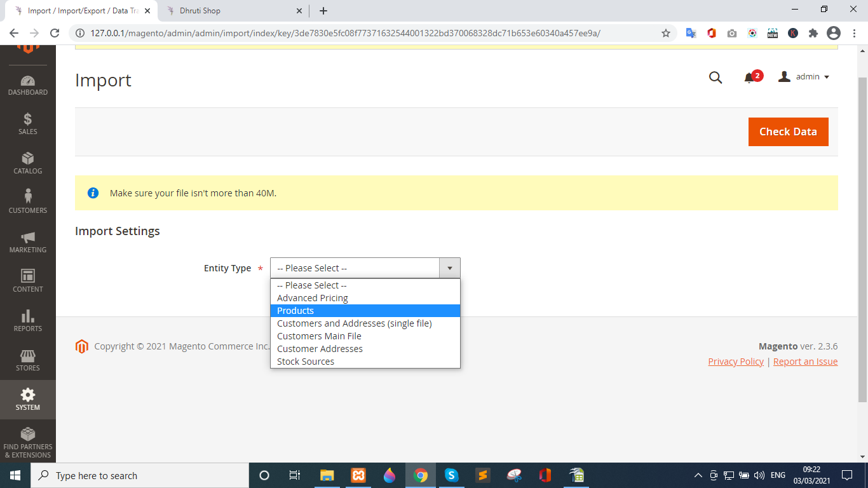Viewport: 868px width, 488px height.
Task: Open the Catalog sidebar section
Action: (x=27, y=163)
